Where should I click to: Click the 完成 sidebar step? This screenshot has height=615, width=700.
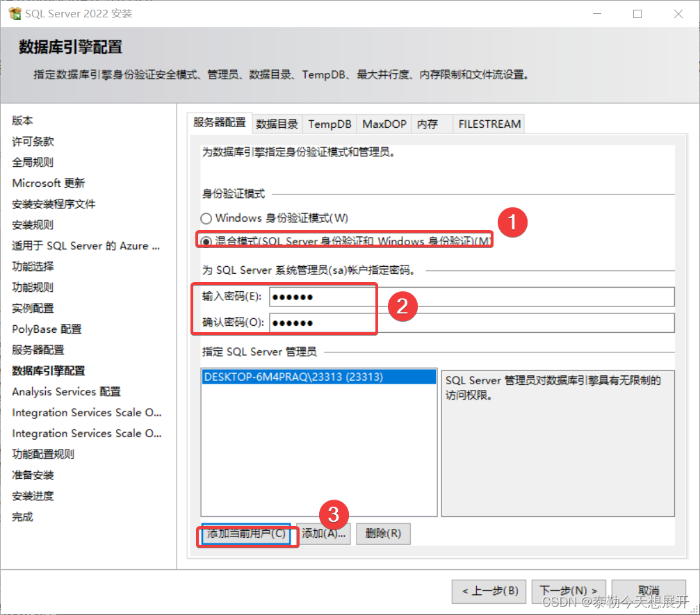[22, 517]
